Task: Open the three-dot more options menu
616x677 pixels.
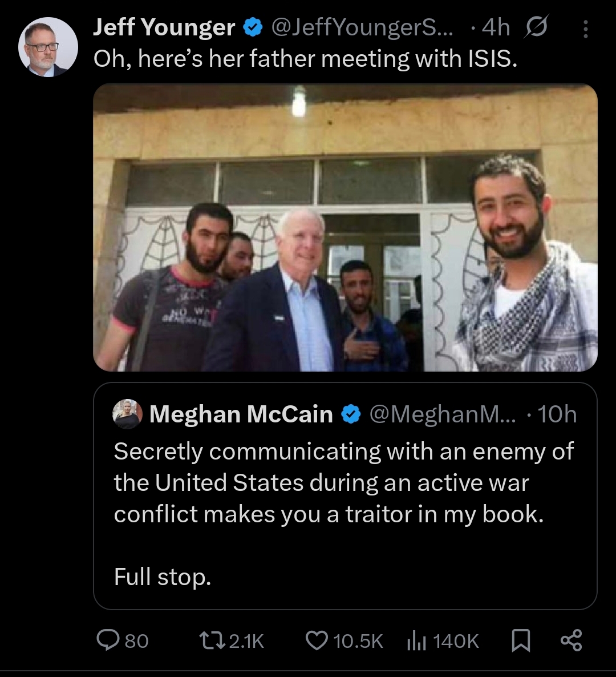Action: pos(586,29)
